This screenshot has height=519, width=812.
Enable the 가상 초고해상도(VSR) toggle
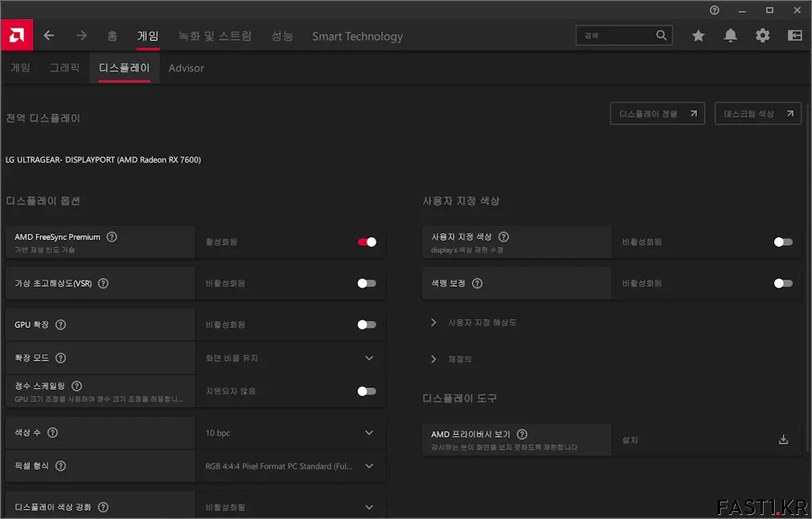coord(366,283)
